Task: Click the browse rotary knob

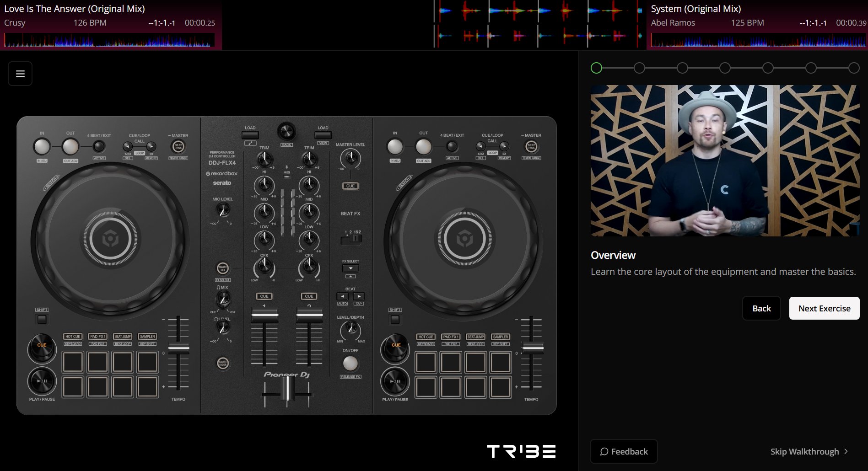Action: (286, 132)
